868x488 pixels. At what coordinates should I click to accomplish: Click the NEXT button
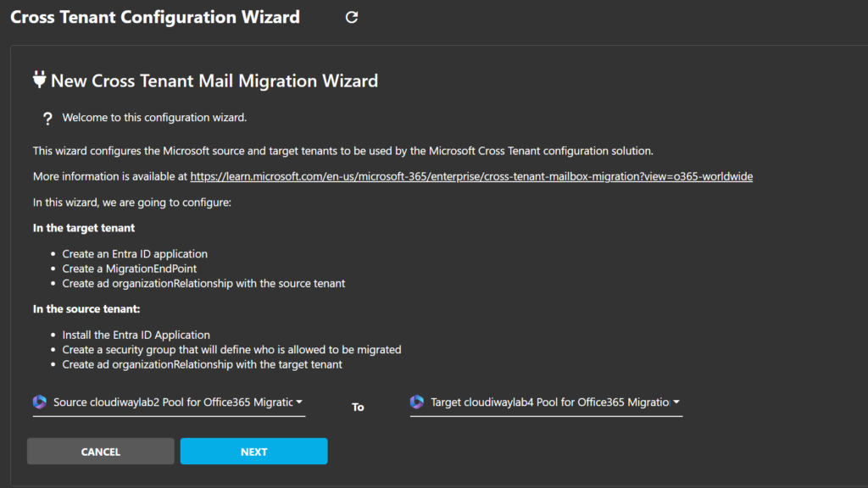[254, 452]
